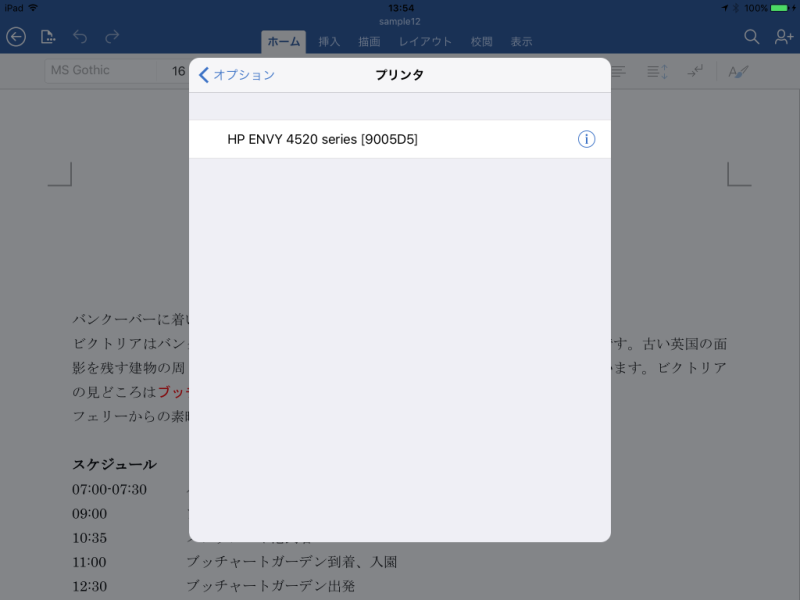Toggle paragraph marks icon
The height and width of the screenshot is (600, 800).
coord(695,71)
